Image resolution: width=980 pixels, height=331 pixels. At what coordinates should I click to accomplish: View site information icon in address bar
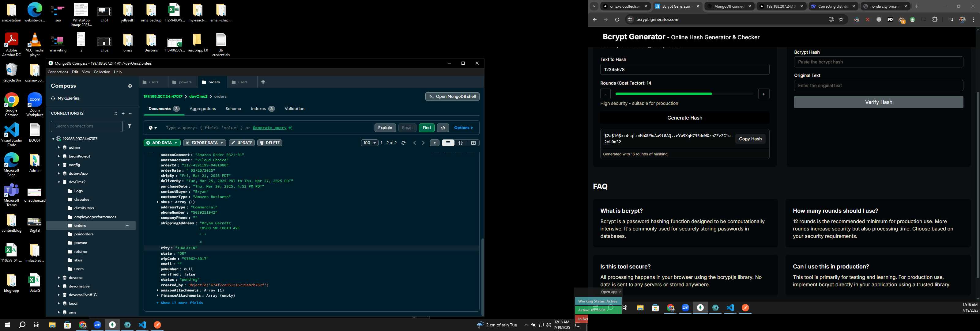point(630,20)
